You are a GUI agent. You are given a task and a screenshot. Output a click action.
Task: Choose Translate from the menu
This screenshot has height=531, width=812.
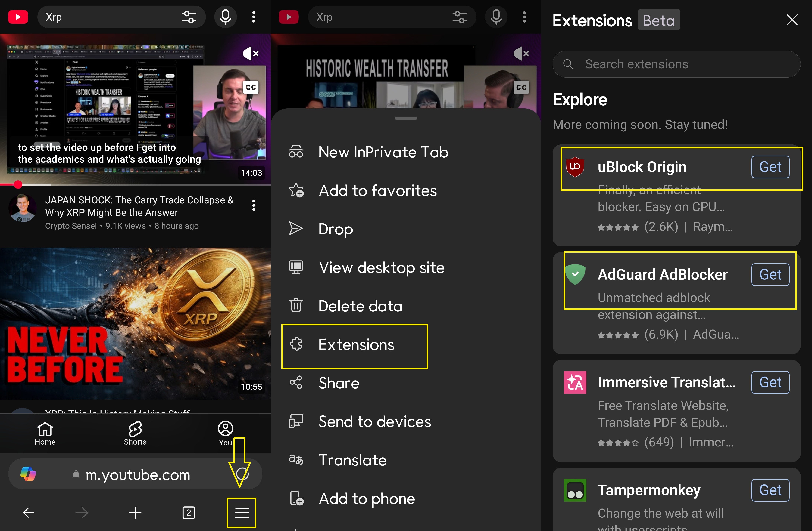pos(406,460)
